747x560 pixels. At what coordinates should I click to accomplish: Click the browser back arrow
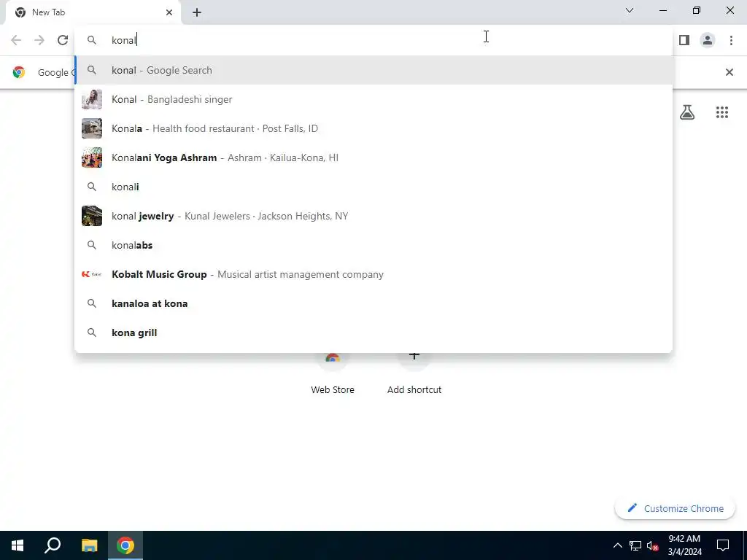[x=16, y=40]
